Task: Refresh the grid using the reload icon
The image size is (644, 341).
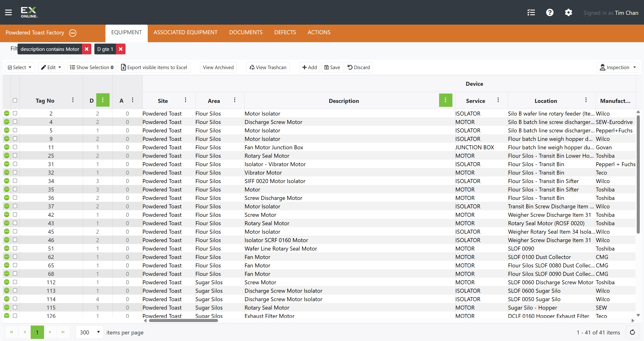Action: pyautogui.click(x=632, y=332)
